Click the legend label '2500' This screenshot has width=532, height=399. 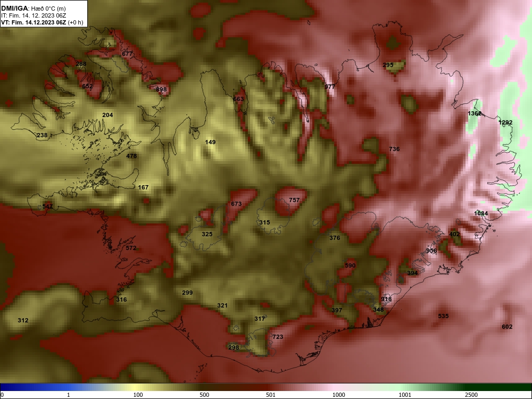pyautogui.click(x=471, y=395)
